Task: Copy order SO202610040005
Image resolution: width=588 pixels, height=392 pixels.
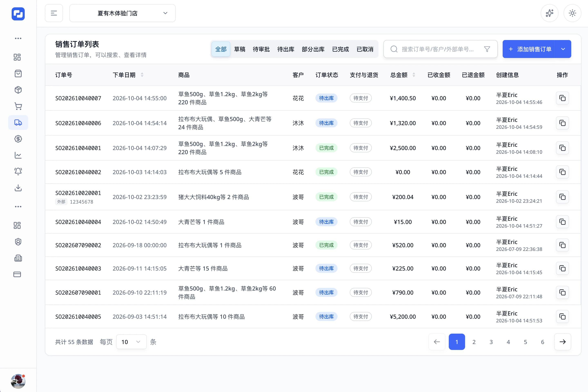Action: coord(562,316)
